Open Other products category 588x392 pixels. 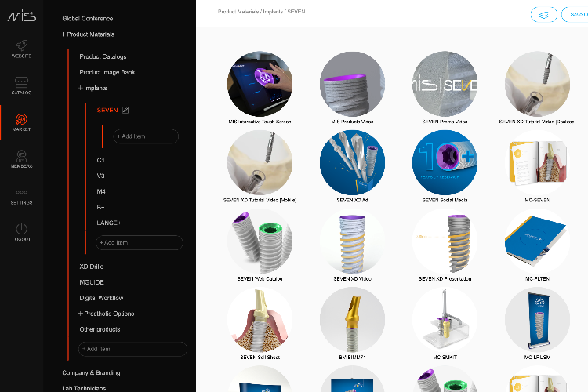(100, 329)
